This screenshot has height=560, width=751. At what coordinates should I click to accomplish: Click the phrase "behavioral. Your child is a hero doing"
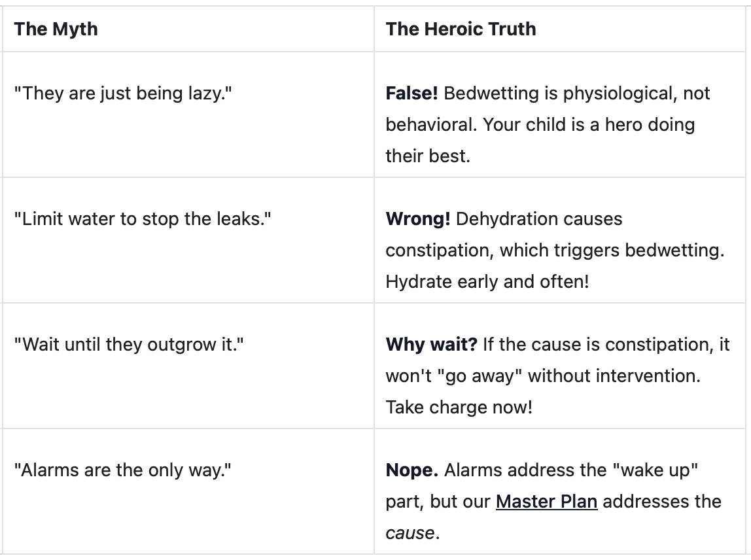(540, 124)
